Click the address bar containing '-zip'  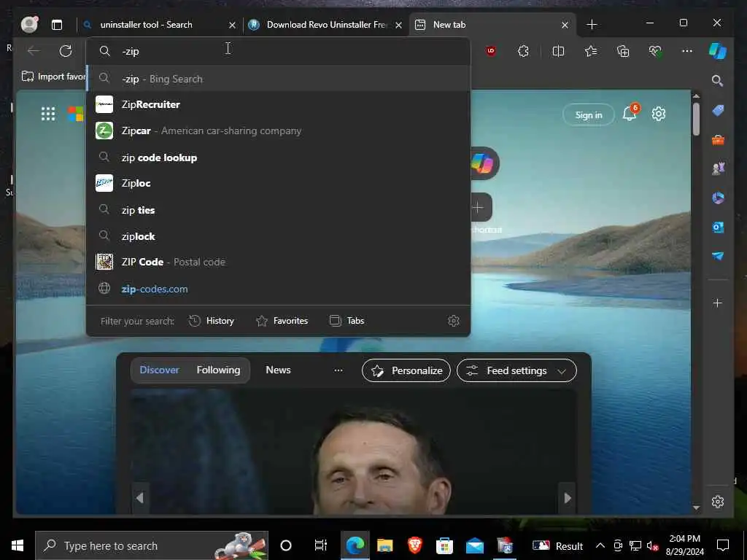[x=278, y=51]
